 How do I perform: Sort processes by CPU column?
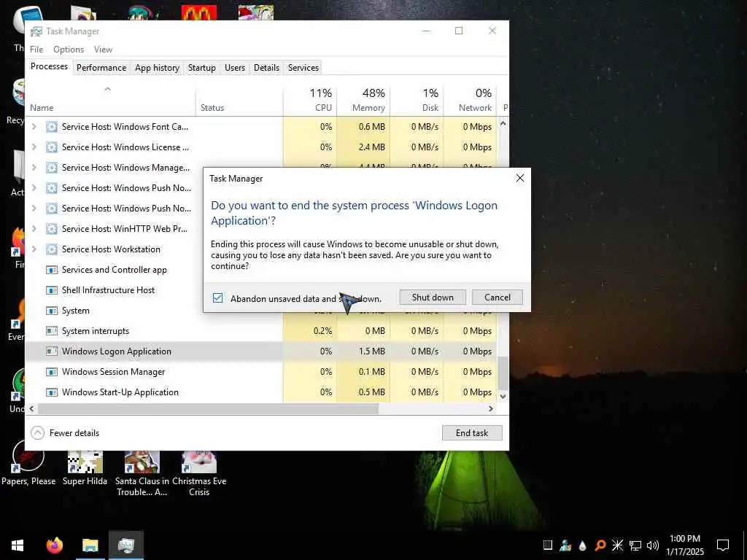point(310,100)
